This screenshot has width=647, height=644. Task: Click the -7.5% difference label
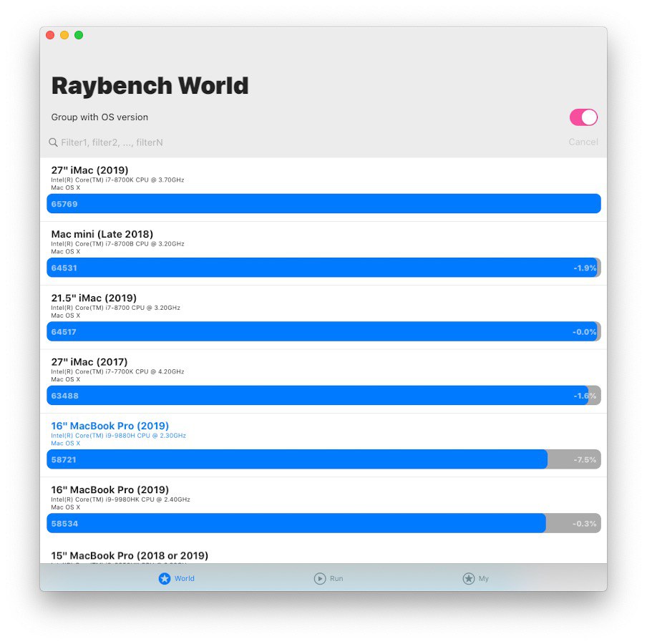(x=585, y=459)
